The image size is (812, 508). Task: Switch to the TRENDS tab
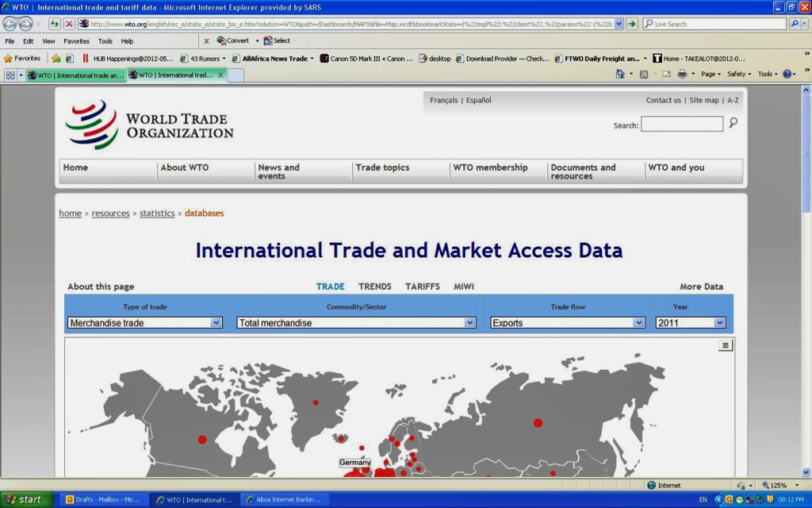(x=375, y=287)
